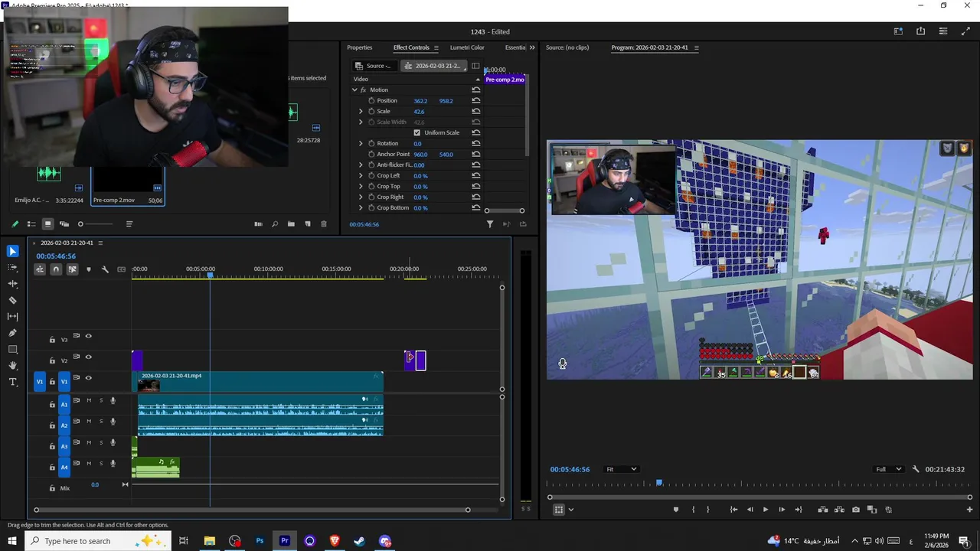Click Go to In point
Image resolution: width=980 pixels, height=551 pixels.
point(733,510)
